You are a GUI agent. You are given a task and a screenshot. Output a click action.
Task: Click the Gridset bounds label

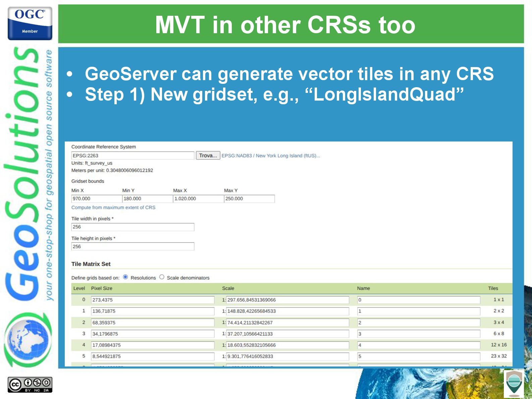coord(88,181)
